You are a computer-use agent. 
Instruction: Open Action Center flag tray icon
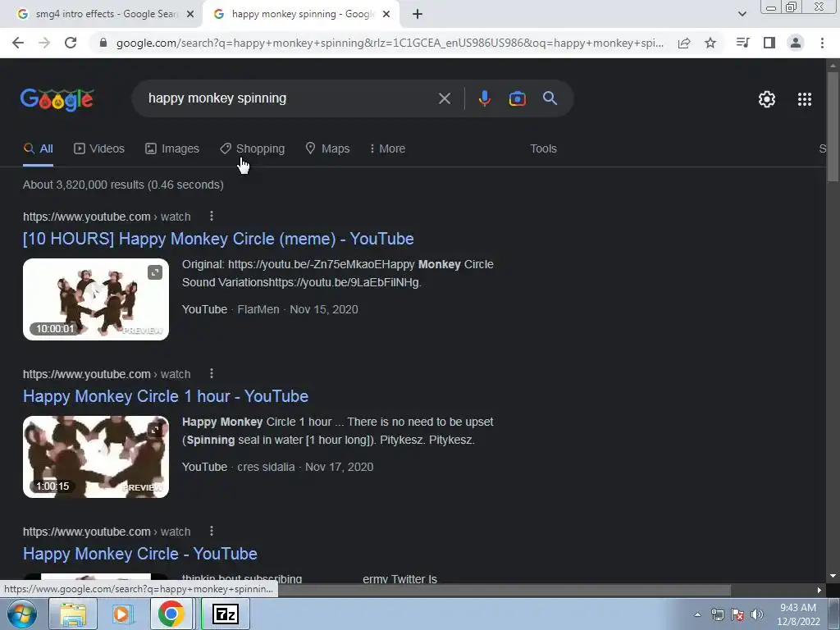coord(737,614)
